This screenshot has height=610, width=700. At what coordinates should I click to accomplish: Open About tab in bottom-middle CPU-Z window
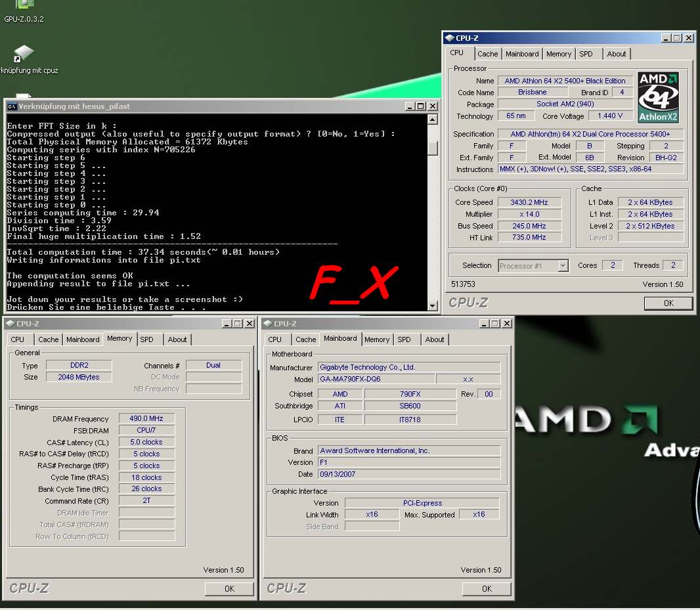(434, 340)
